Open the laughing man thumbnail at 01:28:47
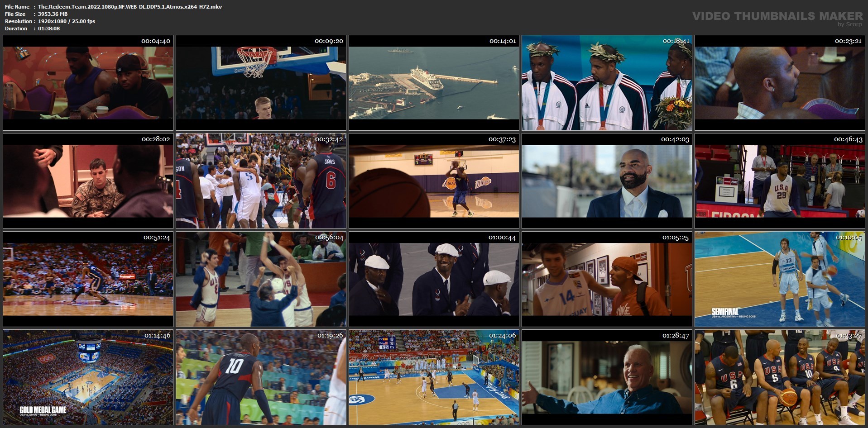The height and width of the screenshot is (428, 868). (x=607, y=377)
